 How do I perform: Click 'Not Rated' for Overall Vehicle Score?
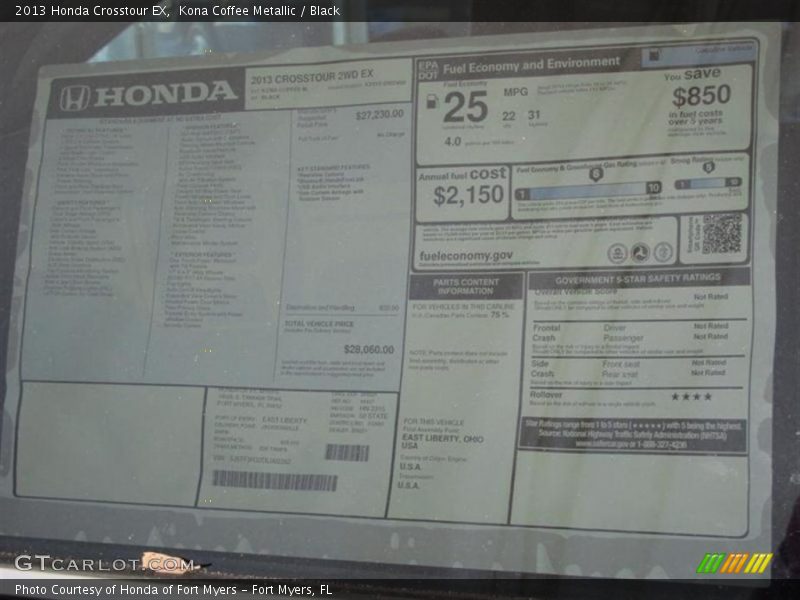711,296
